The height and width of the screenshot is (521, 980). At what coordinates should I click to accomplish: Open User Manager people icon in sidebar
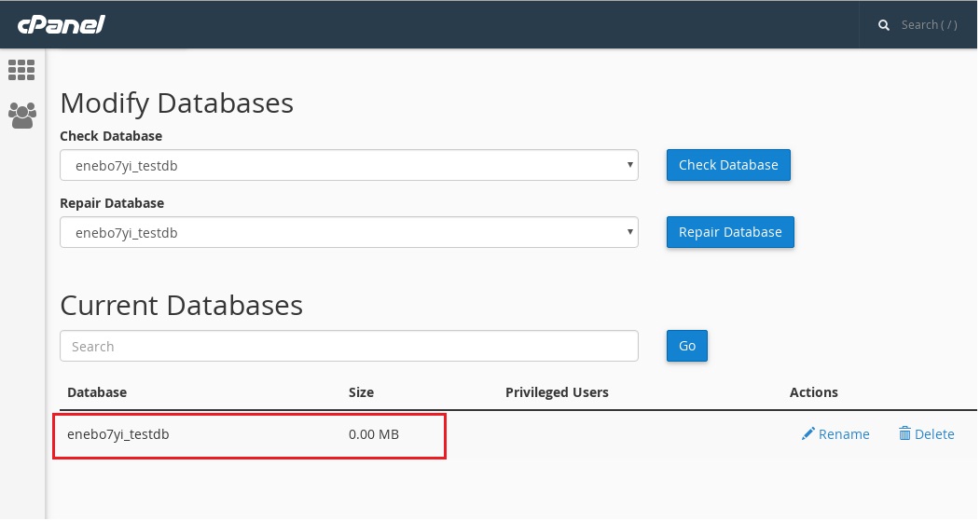click(x=21, y=116)
